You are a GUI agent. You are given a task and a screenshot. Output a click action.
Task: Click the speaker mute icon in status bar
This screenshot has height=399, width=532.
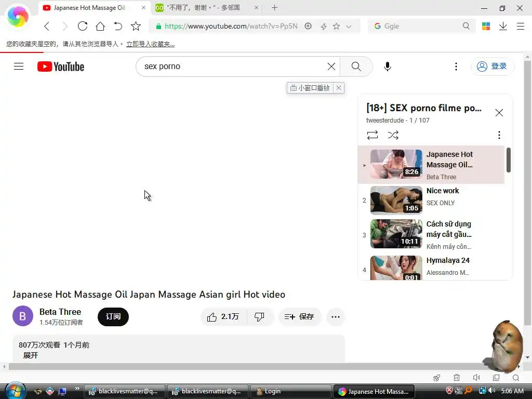pos(476,378)
